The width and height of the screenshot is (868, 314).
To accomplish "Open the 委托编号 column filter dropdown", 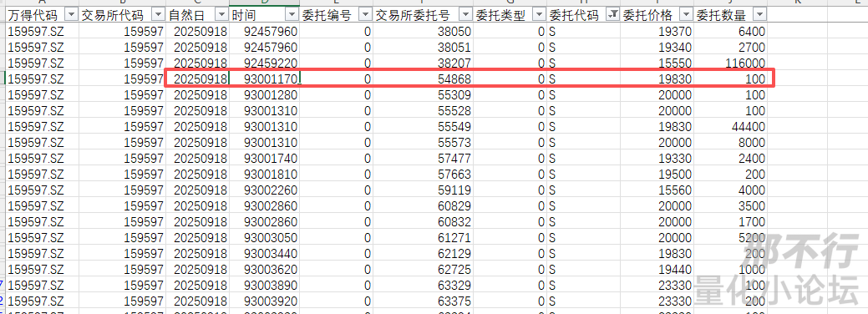I will (365, 15).
